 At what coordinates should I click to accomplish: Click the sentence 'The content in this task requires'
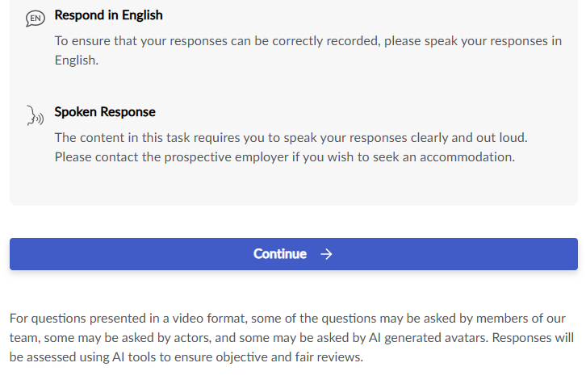291,138
